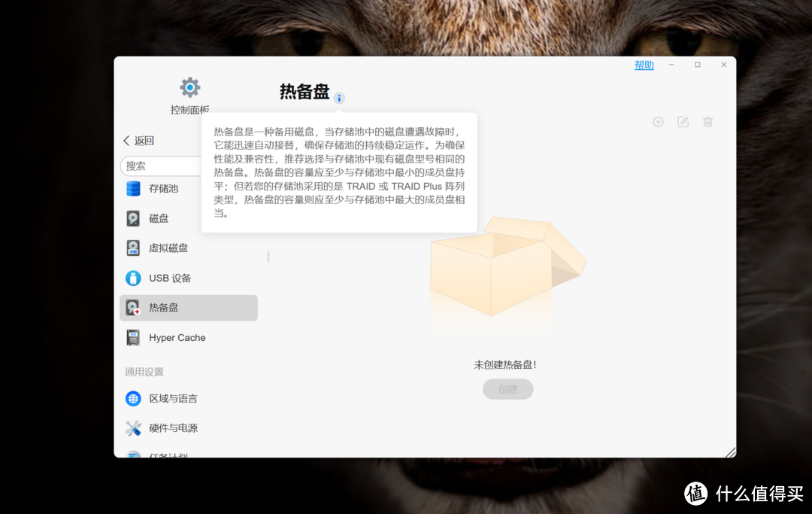
Task: Click the 虚拟磁盘 virtual disk icon
Action: tap(132, 248)
